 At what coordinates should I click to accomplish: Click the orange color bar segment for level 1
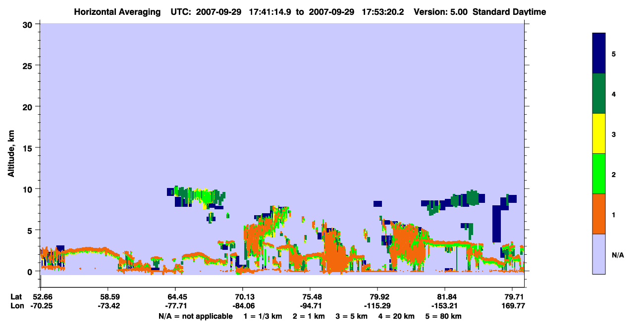click(x=599, y=214)
